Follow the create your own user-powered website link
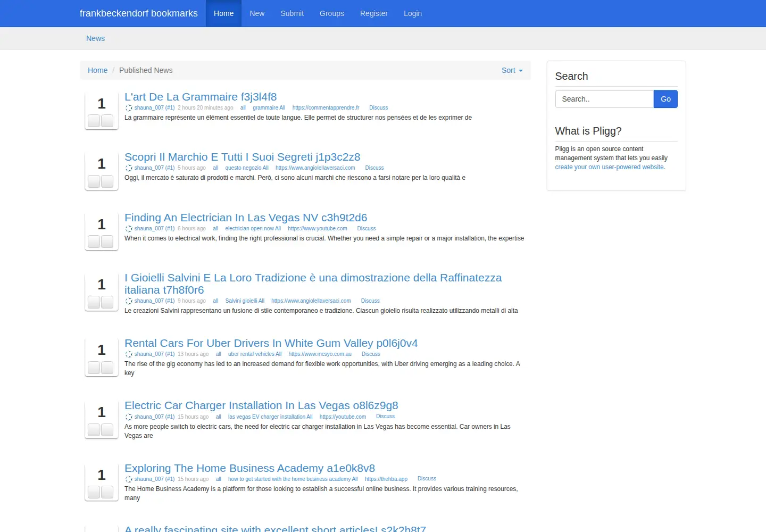The image size is (766, 532). pos(610,167)
